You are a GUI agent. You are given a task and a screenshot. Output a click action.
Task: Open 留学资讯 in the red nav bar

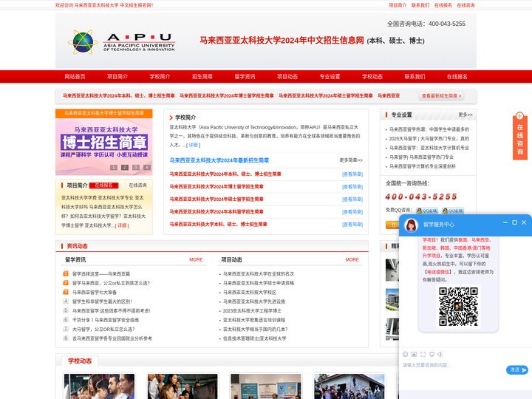coord(245,77)
